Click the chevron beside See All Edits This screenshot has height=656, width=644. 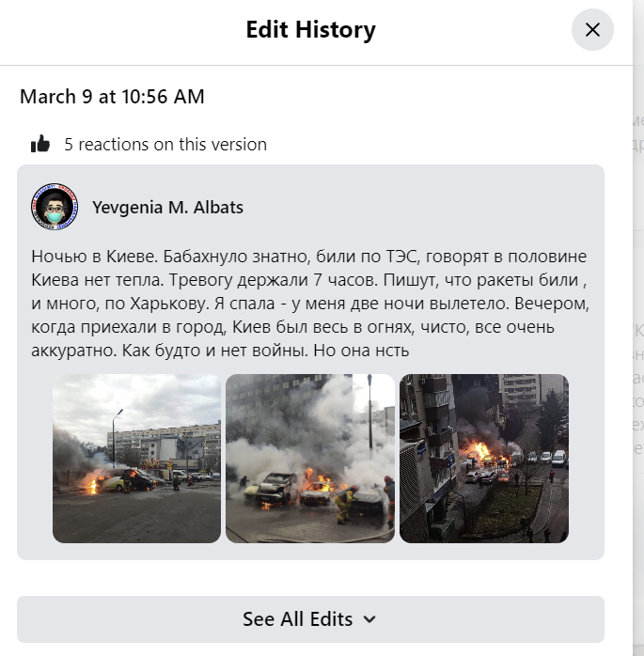[x=369, y=619]
